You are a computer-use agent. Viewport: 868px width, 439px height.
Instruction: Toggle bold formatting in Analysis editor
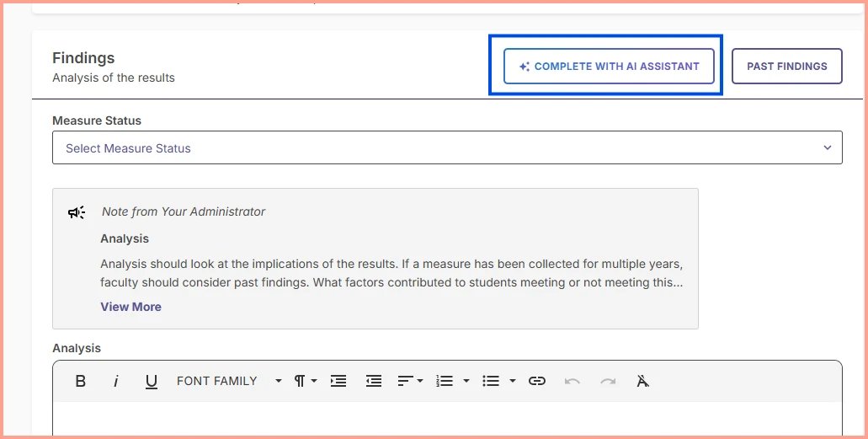click(80, 381)
